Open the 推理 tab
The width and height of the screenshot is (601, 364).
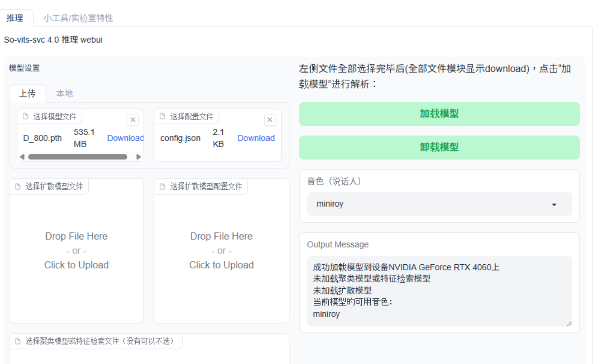(15, 18)
